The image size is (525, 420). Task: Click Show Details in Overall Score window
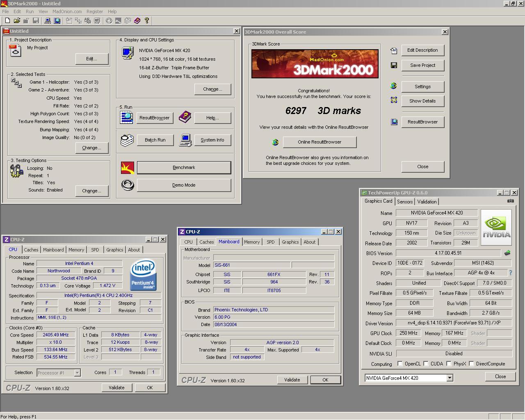pyautogui.click(x=422, y=101)
